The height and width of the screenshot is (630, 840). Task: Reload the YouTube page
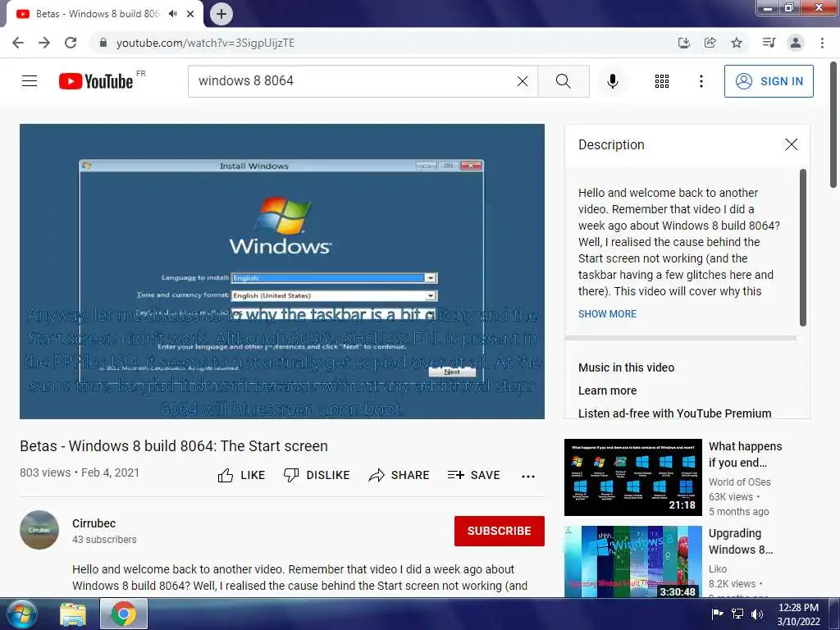(71, 43)
